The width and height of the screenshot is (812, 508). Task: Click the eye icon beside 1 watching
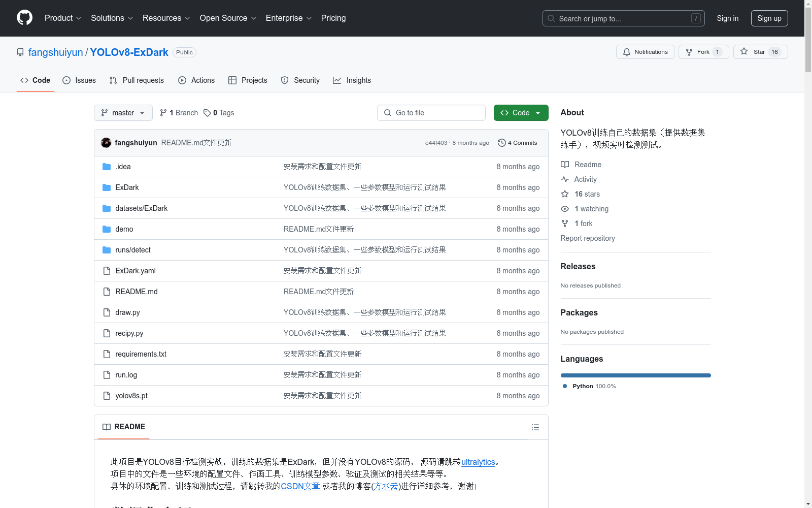click(x=565, y=209)
